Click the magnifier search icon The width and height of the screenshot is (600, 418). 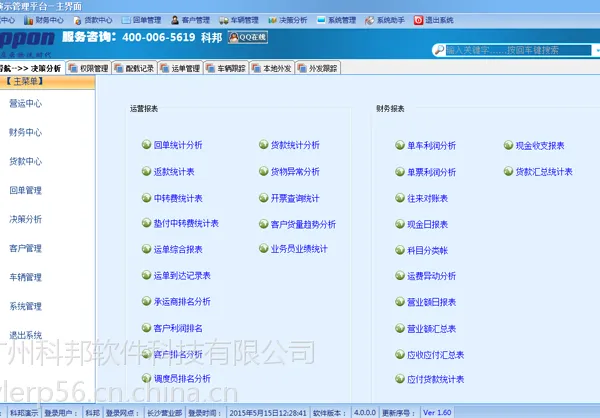click(x=439, y=50)
